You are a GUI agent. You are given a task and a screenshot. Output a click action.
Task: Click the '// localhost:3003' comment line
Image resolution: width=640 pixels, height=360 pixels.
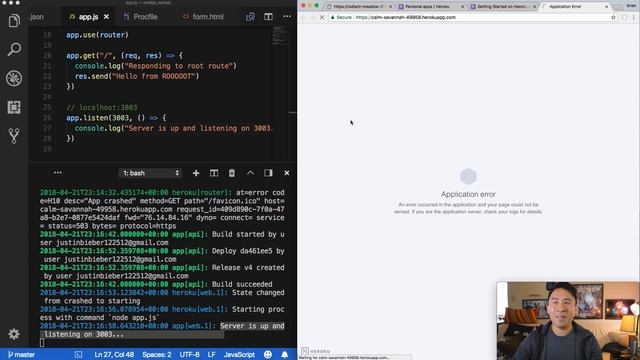click(x=102, y=107)
